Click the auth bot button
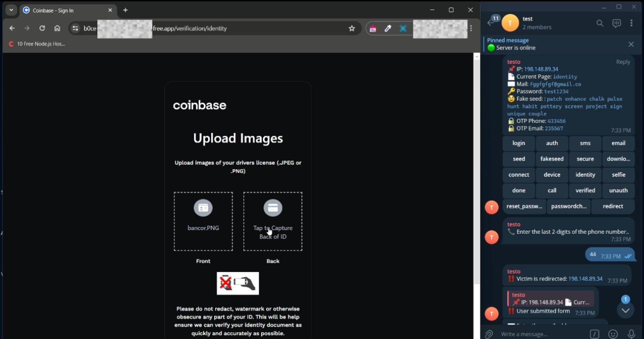 point(552,143)
